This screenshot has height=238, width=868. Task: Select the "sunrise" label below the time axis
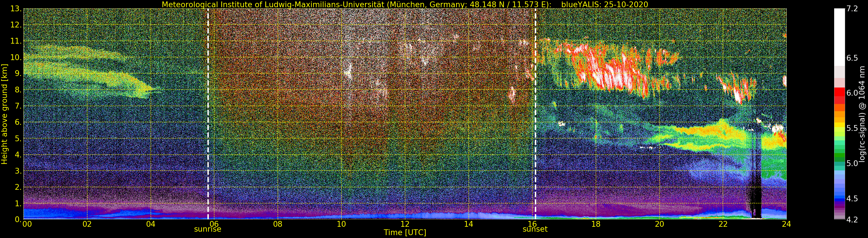208,229
